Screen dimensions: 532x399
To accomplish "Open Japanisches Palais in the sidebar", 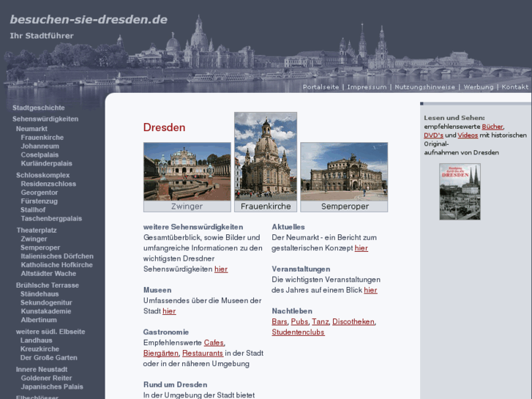I will pyautogui.click(x=52, y=387).
